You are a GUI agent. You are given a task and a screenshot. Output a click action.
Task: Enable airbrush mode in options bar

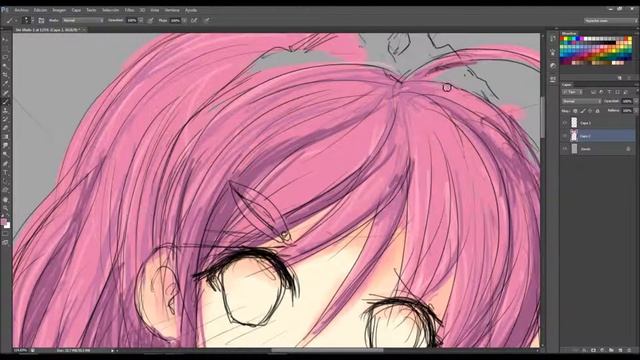(194, 20)
